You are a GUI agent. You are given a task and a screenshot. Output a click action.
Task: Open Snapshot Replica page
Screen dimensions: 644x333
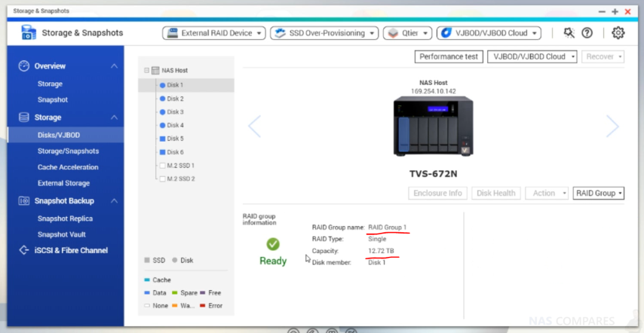pos(65,218)
